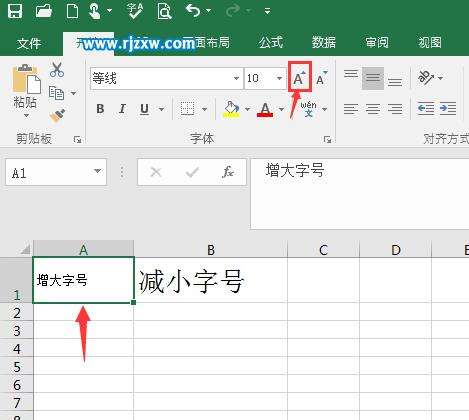Viewport: 469px width, 420px height.
Task: Switch to the 审阅 tab
Action: coord(377,42)
